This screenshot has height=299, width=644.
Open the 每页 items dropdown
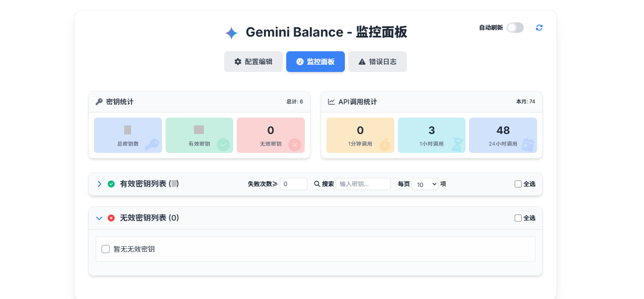tap(425, 184)
